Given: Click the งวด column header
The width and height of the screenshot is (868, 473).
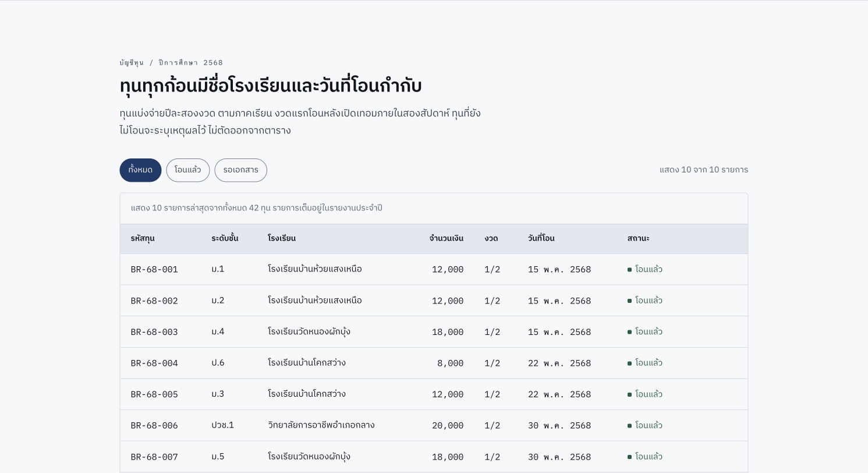Looking at the screenshot, I should (x=491, y=238).
